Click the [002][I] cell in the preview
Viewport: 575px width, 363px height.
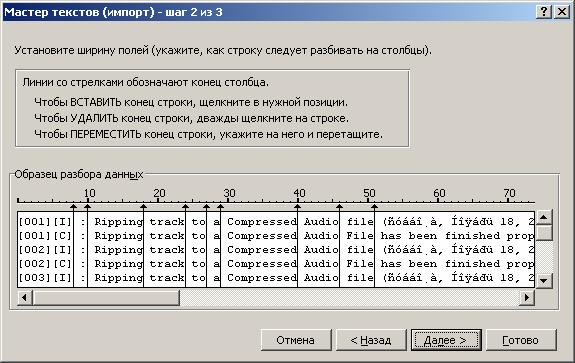coord(45,250)
